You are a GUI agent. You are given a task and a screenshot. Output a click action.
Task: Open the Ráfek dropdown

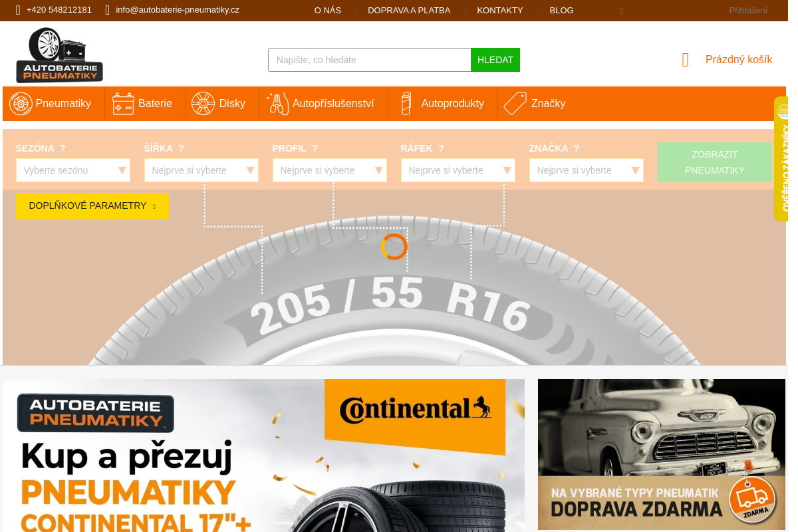click(458, 170)
